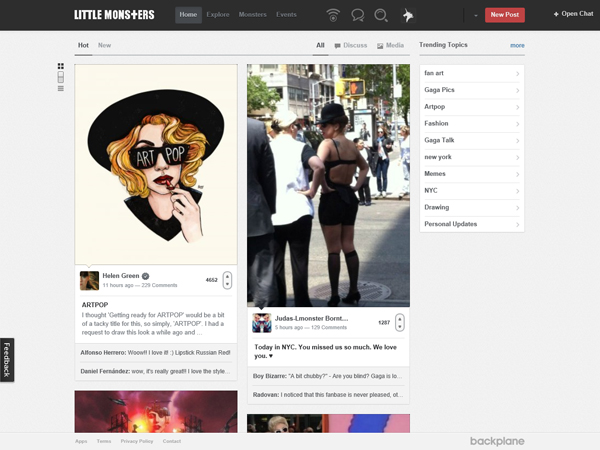The height and width of the screenshot is (450, 600).
Task: Filter posts by Media
Action: tap(391, 45)
